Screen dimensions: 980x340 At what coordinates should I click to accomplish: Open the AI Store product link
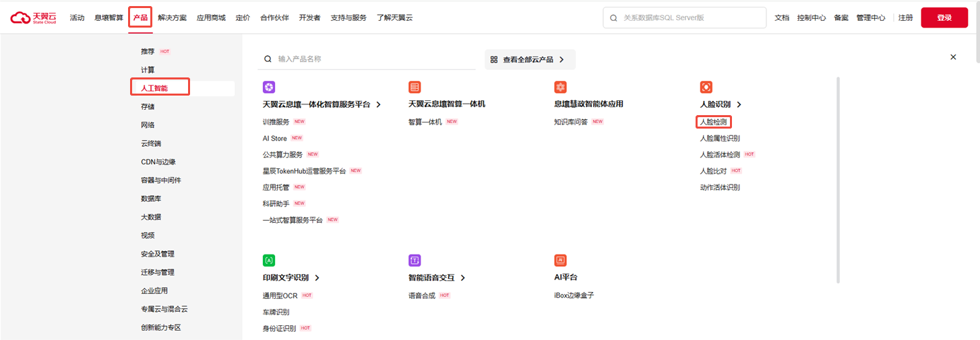tap(275, 138)
